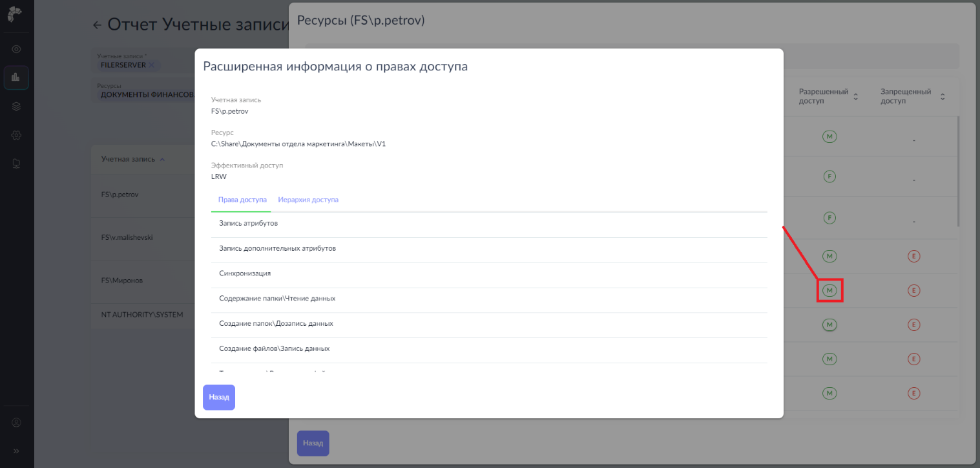Click the Запрещенный доступ column header
This screenshot has width=980, height=468.
[x=906, y=97]
